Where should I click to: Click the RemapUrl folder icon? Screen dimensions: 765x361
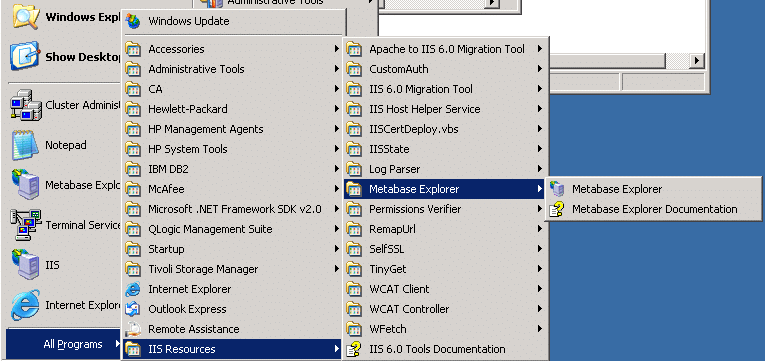click(x=354, y=229)
